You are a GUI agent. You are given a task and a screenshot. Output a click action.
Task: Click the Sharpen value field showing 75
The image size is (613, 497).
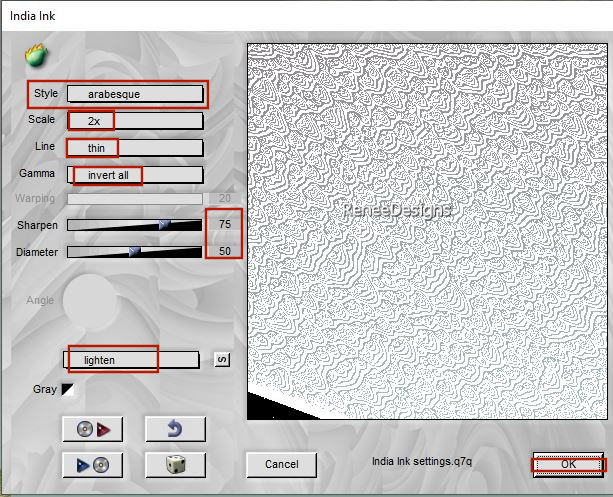[x=225, y=224]
